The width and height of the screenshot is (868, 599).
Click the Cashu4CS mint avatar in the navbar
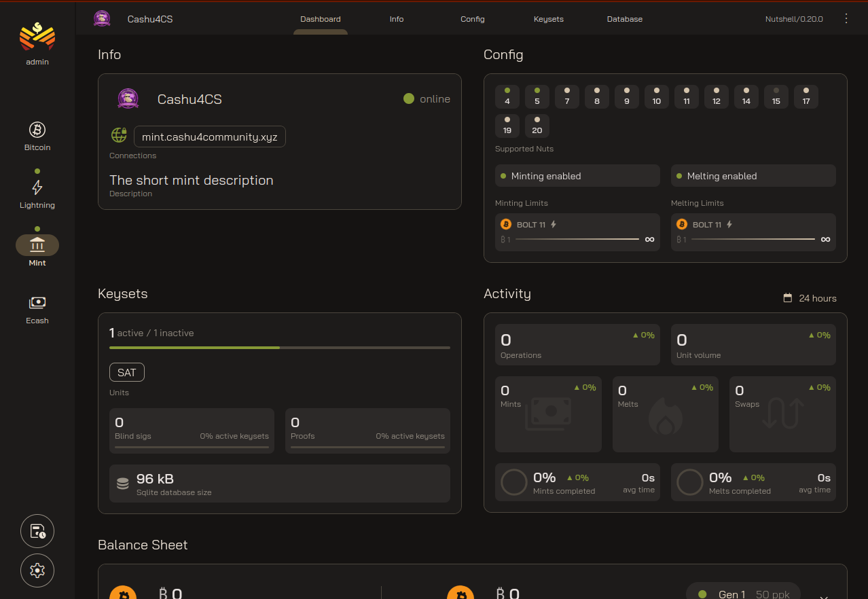[102, 18]
